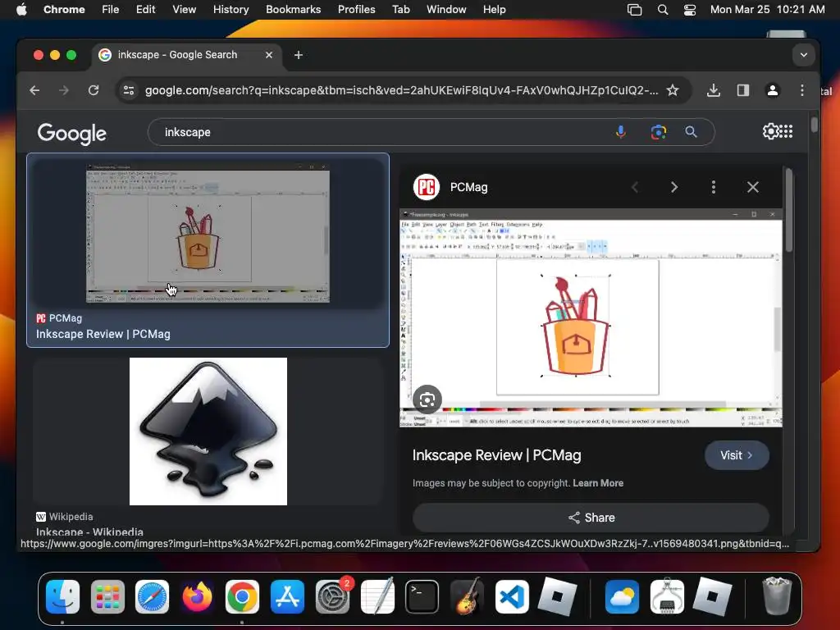Click the Lens icon on preview image

[x=427, y=399]
